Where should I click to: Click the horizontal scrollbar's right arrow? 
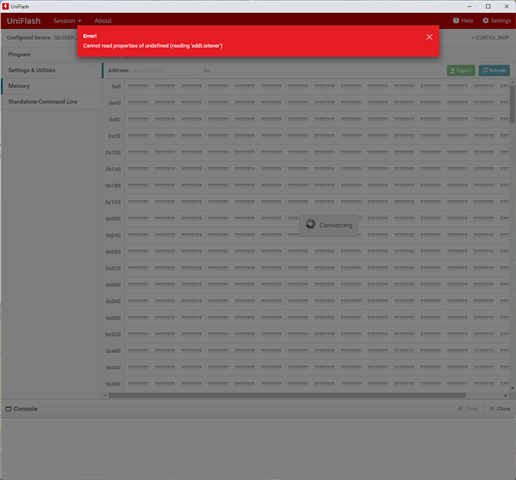[x=506, y=395]
